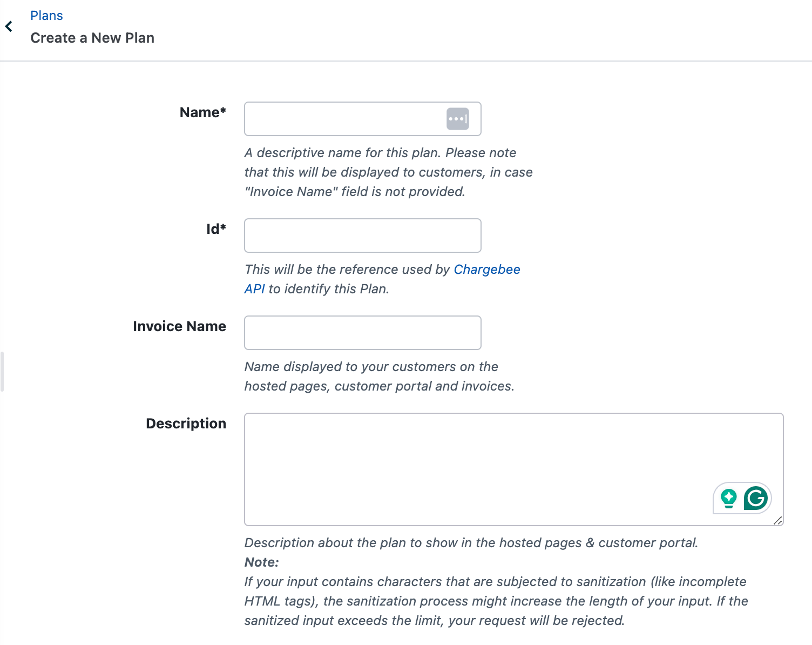Click the "Create a New Plan" heading

pos(92,38)
